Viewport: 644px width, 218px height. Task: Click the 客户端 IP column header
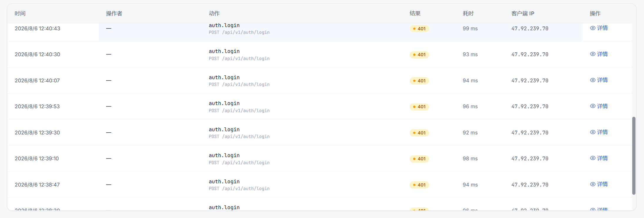(x=523, y=14)
